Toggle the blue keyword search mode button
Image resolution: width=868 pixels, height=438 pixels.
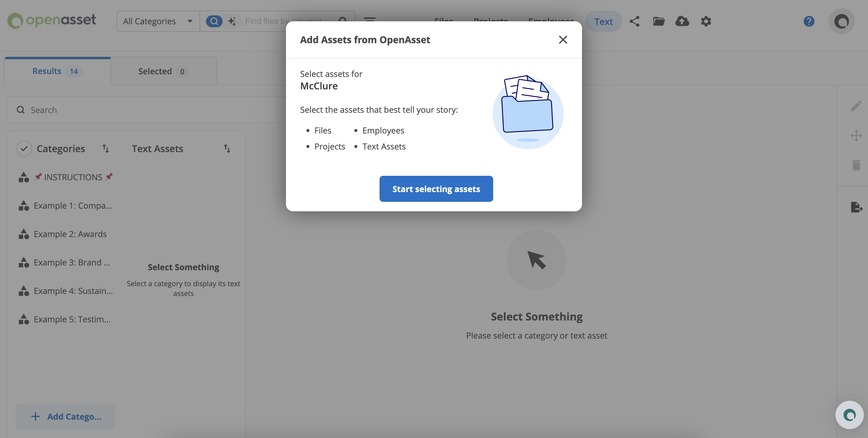[x=214, y=21]
